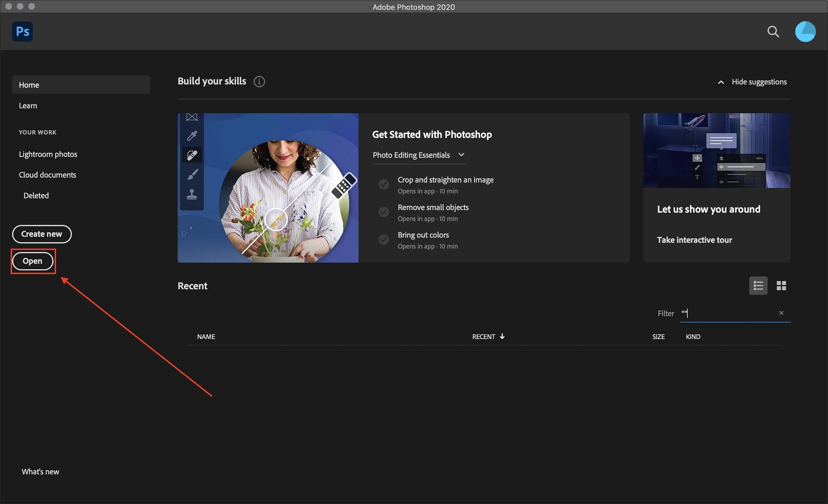
Task: Toggle the Crop and straighten an image checkmark
Action: click(384, 184)
